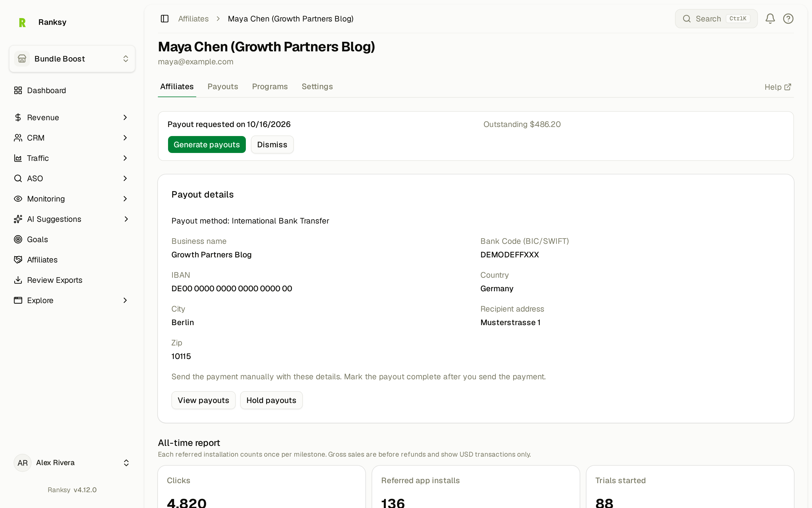812x508 pixels.
Task: Open the Help external link
Action: [x=778, y=87]
